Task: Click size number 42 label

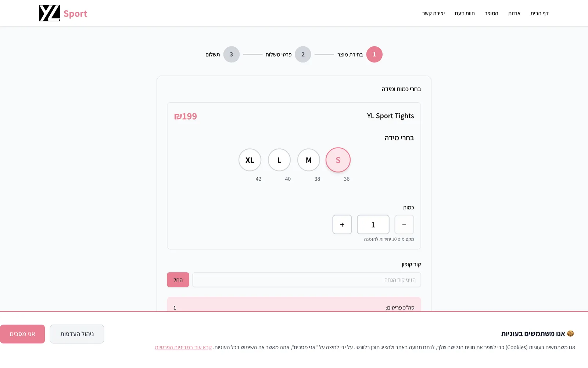Action: 258,179
